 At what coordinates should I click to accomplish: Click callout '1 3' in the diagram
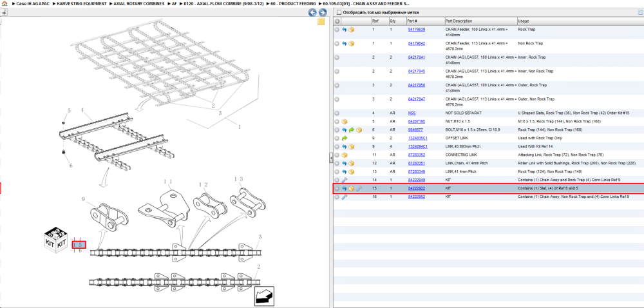point(239,179)
